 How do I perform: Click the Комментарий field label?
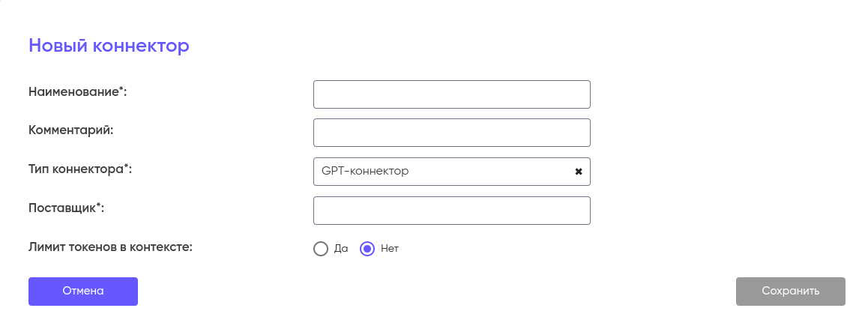click(x=70, y=130)
